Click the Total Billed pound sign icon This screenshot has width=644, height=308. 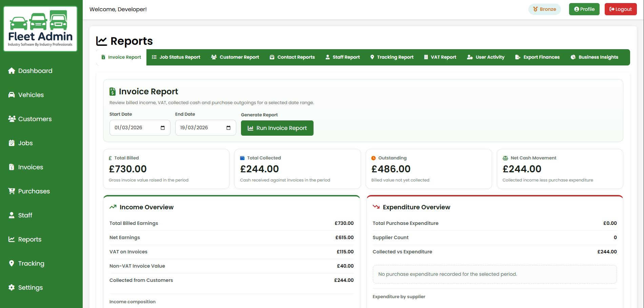(x=110, y=158)
